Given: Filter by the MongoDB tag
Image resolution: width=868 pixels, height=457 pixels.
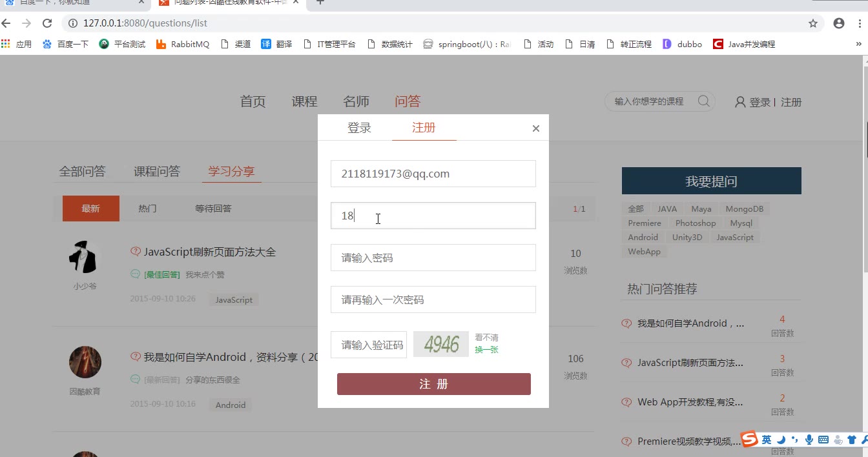Looking at the screenshot, I should tap(744, 208).
